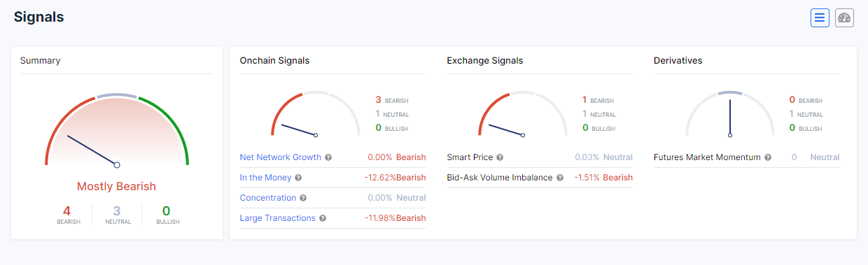The width and height of the screenshot is (868, 265).
Task: Open the Large Transactions link
Action: [278, 218]
